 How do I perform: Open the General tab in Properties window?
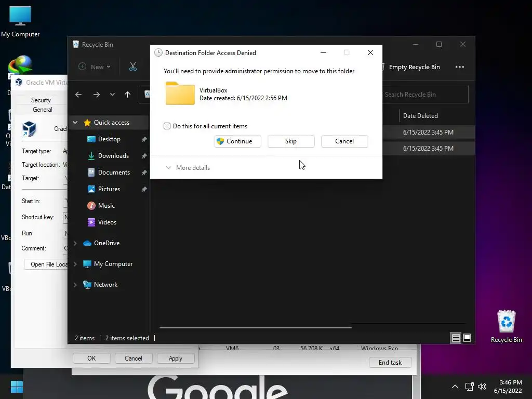43,110
